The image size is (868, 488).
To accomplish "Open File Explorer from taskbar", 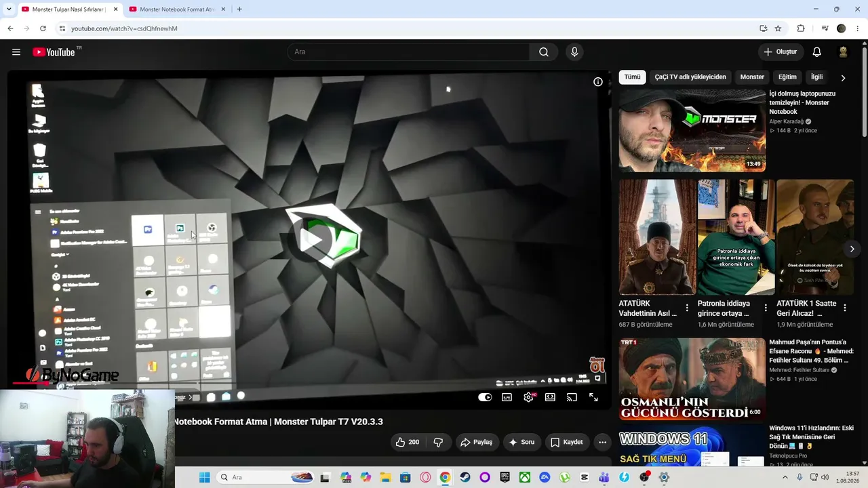I will (385, 477).
